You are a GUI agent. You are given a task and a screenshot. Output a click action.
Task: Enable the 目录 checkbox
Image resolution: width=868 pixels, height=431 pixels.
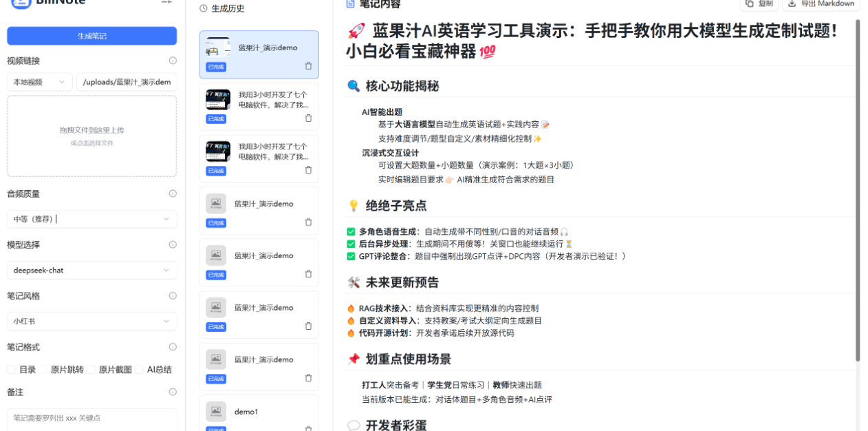tap(11, 370)
